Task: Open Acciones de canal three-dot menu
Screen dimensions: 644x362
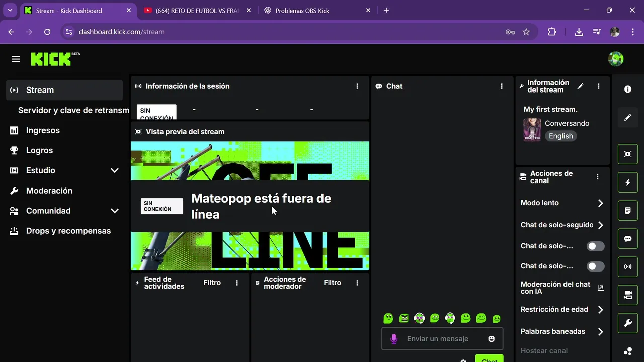Action: pyautogui.click(x=597, y=177)
